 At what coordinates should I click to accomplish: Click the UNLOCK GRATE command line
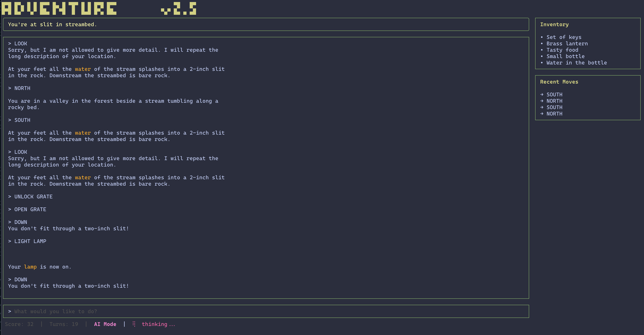tap(33, 197)
